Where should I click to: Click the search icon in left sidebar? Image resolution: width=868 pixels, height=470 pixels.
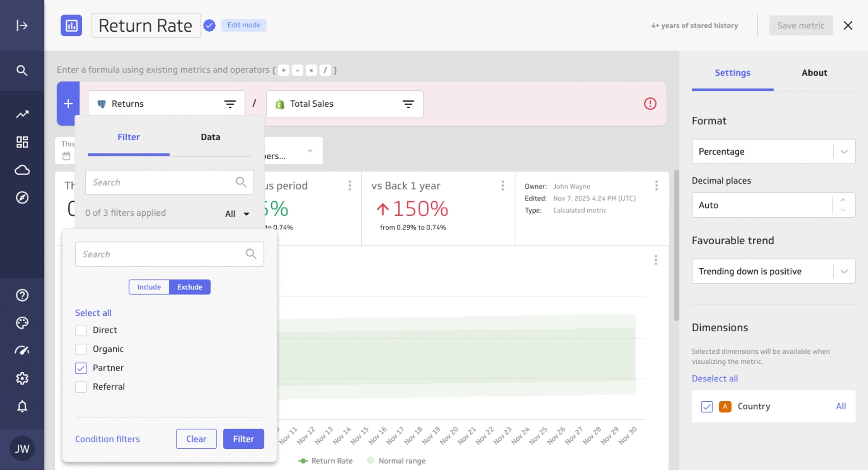point(22,70)
